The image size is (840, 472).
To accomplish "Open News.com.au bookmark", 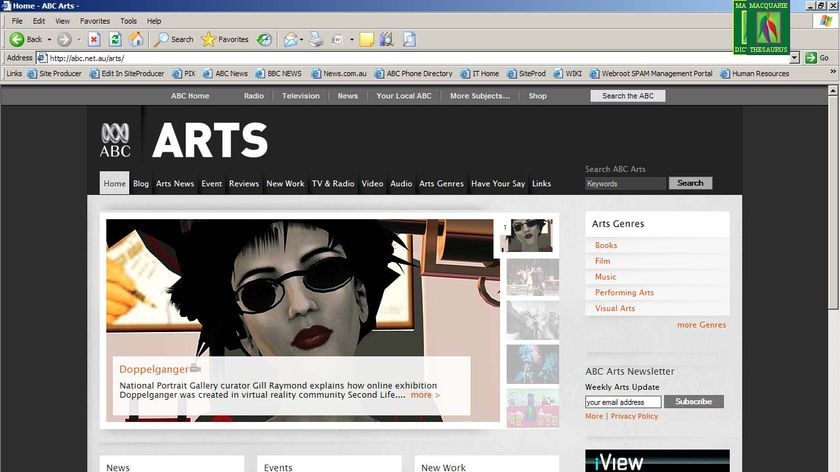I will (339, 73).
